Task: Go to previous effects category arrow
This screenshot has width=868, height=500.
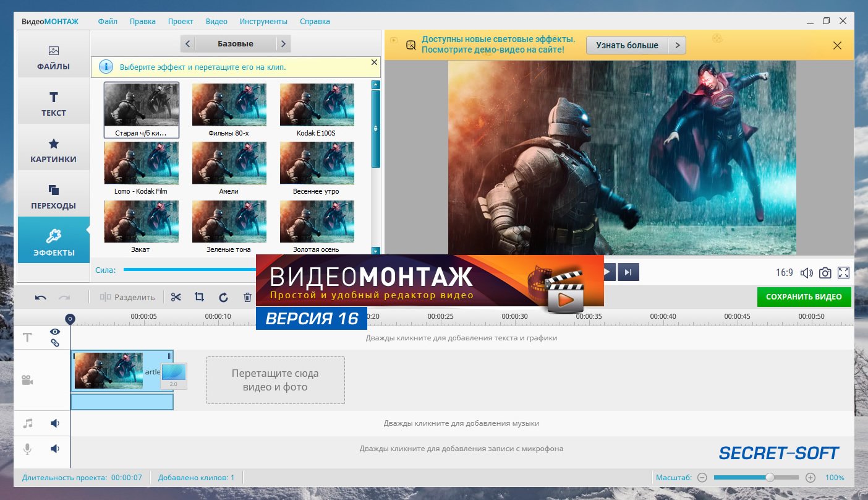Action: (188, 44)
